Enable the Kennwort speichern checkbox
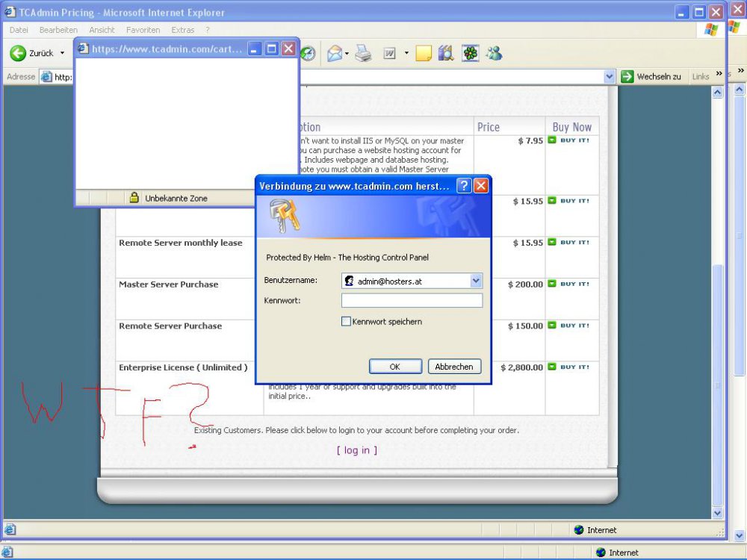Viewport: 747px width, 560px height. point(346,322)
